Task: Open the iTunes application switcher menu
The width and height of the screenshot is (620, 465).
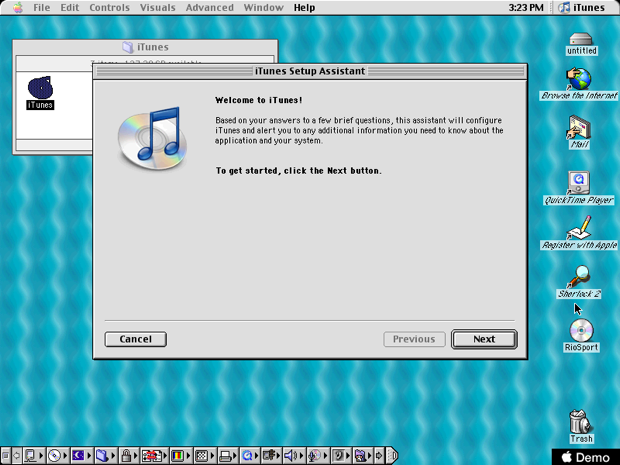Action: point(582,8)
